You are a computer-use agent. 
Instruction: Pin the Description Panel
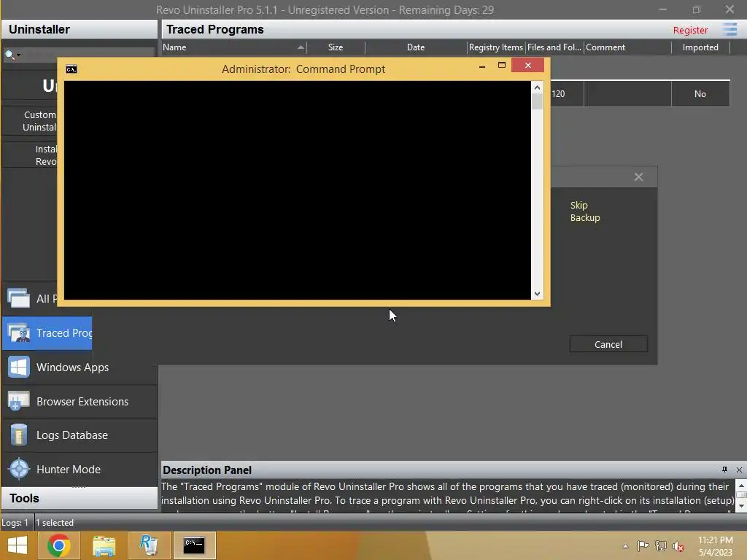(x=724, y=470)
